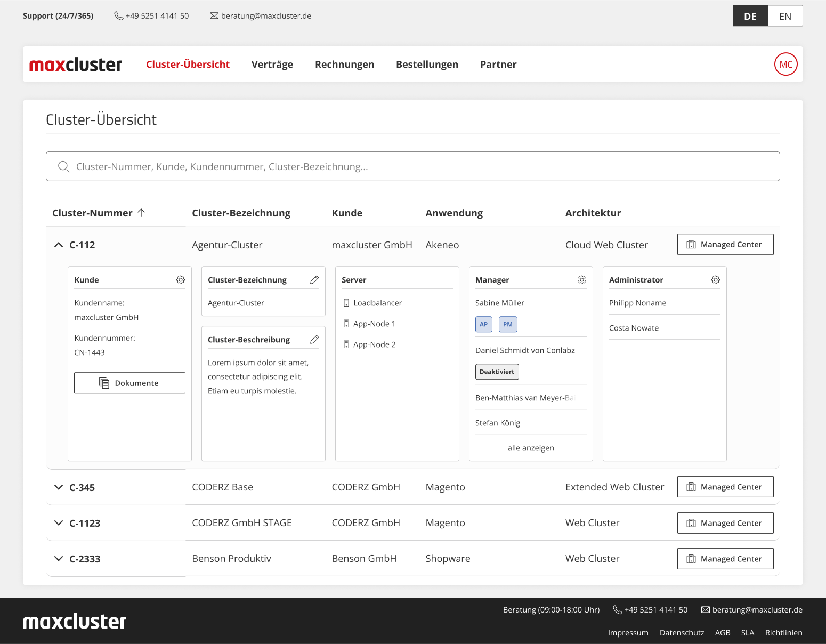Click the header phone icon
The image size is (826, 644).
point(119,16)
